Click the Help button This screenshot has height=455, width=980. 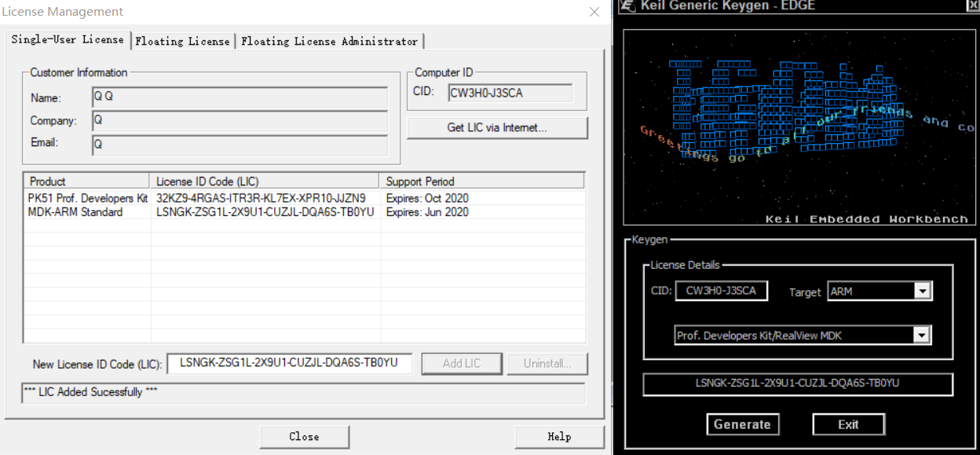pyautogui.click(x=559, y=437)
